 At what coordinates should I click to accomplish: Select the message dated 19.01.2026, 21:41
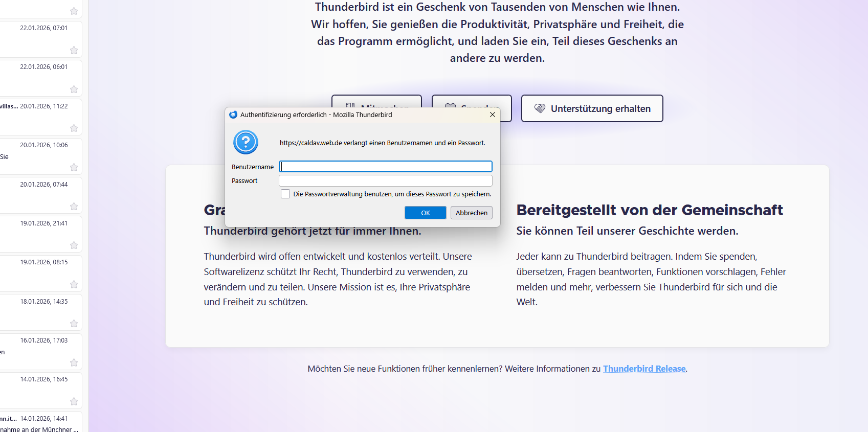pos(41,235)
